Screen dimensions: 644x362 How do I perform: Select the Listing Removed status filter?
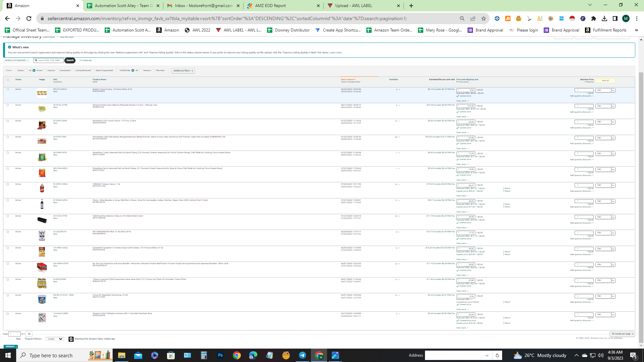[x=72, y=70]
